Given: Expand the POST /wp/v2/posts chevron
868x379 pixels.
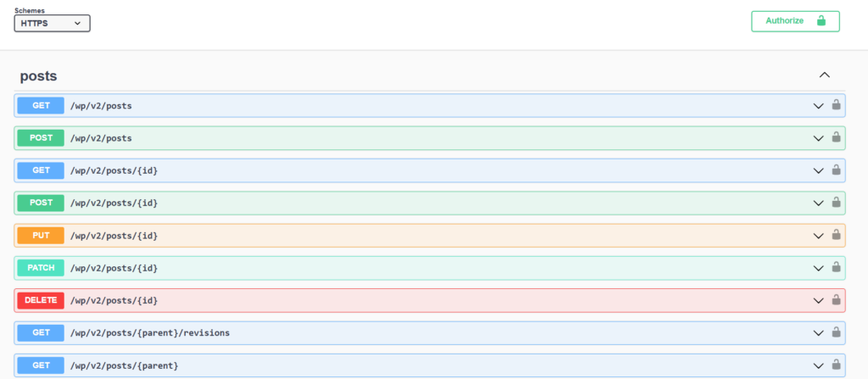Looking at the screenshot, I should coord(818,138).
